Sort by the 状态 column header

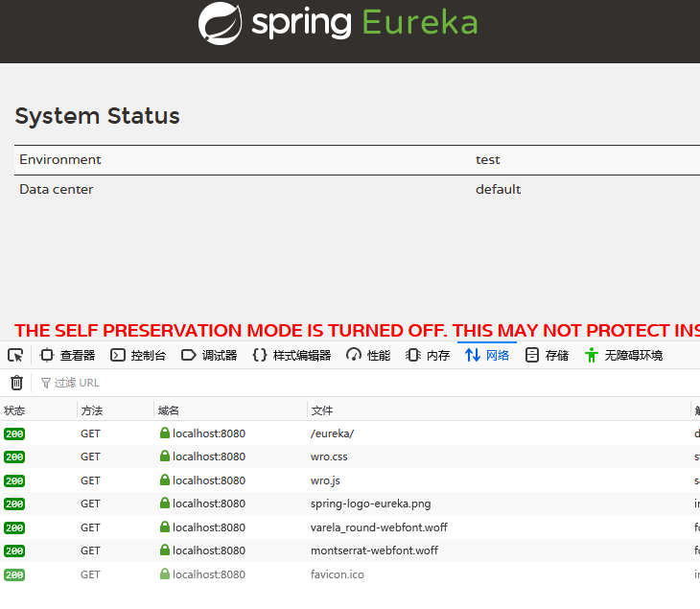(x=38, y=410)
